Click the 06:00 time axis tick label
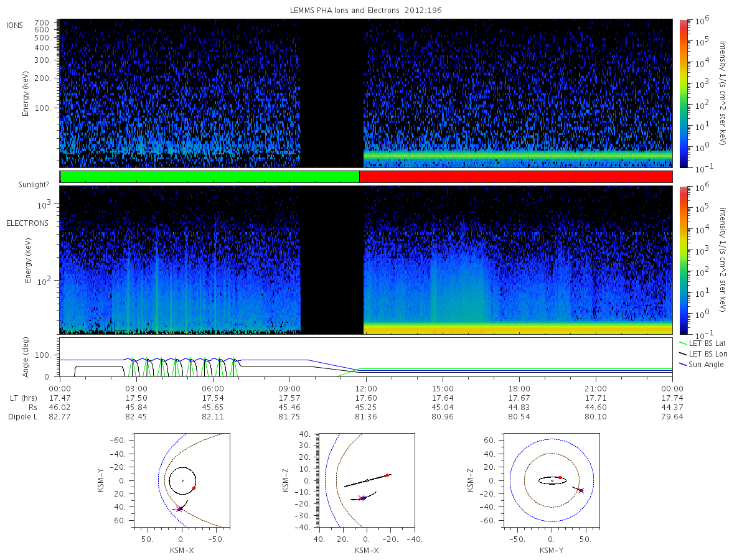This screenshot has height=560, width=747. [x=213, y=388]
